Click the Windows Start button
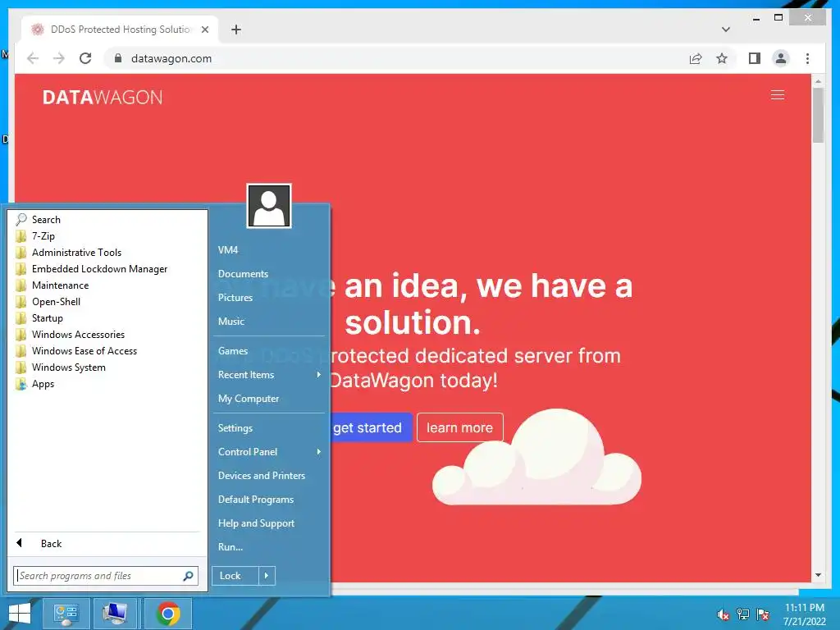This screenshot has width=840, height=630. (20, 614)
